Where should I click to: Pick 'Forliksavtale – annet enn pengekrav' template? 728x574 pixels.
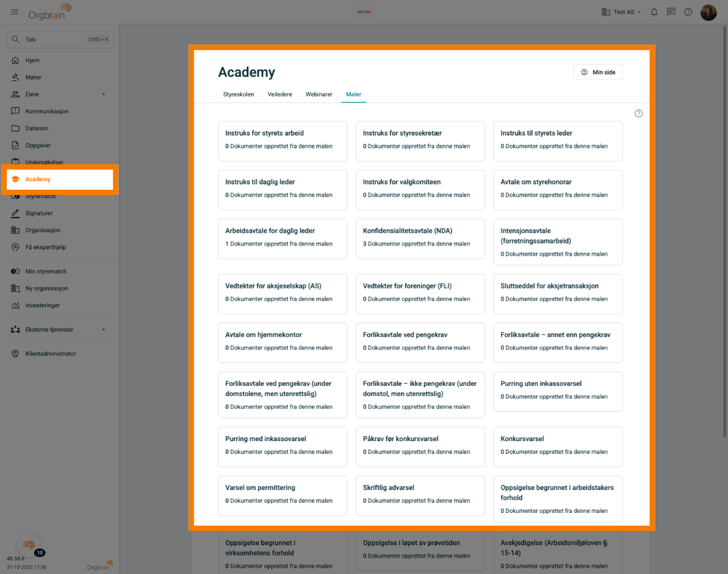click(x=558, y=343)
